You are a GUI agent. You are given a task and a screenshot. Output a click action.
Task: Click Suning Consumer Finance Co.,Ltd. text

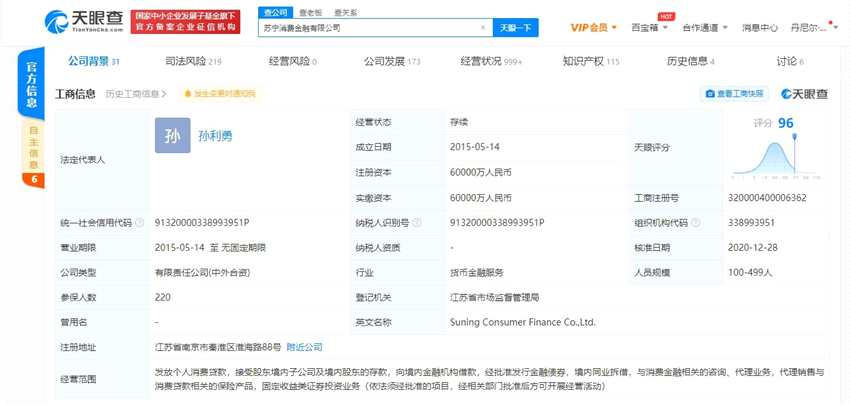[523, 323]
